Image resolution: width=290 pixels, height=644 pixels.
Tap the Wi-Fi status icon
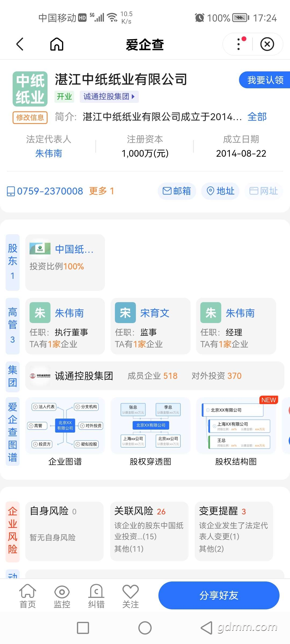pos(112,17)
